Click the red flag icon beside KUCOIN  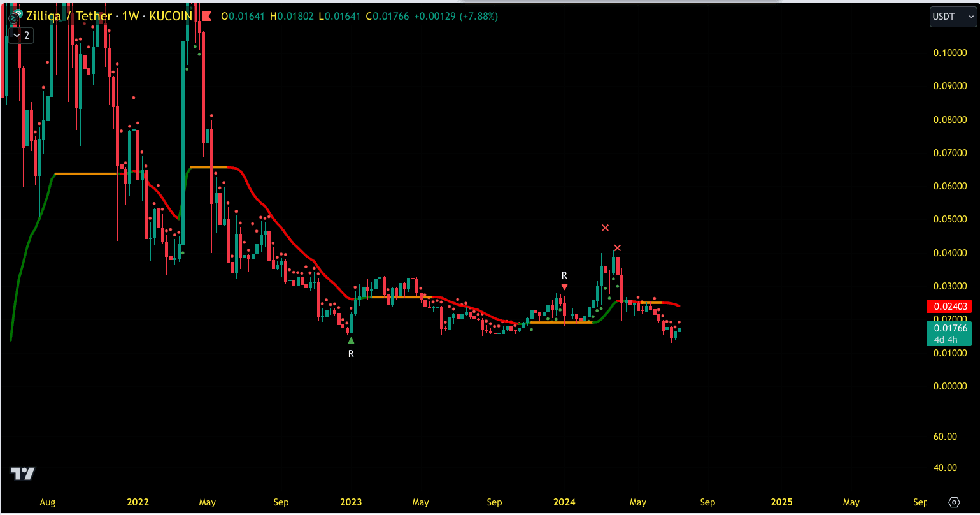coord(206,17)
